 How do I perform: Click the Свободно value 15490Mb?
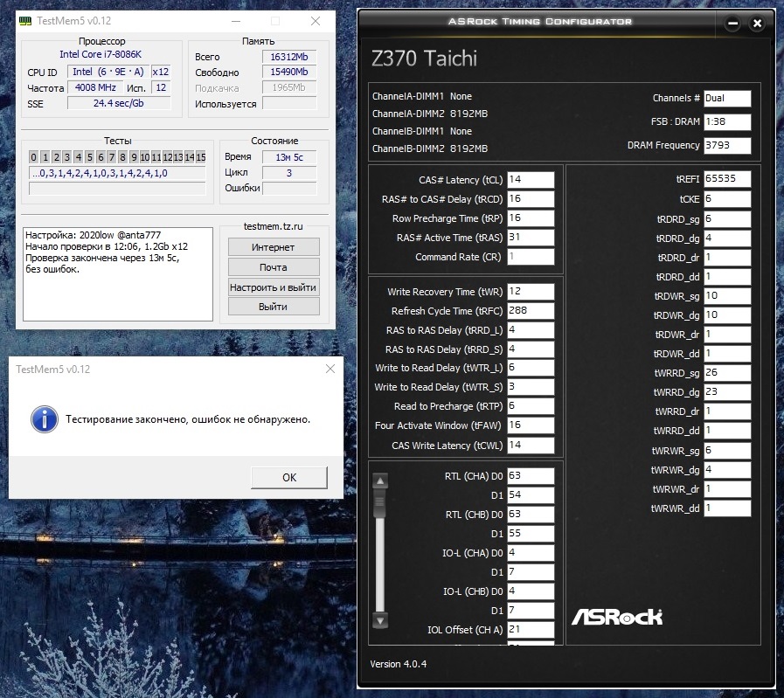pos(289,72)
